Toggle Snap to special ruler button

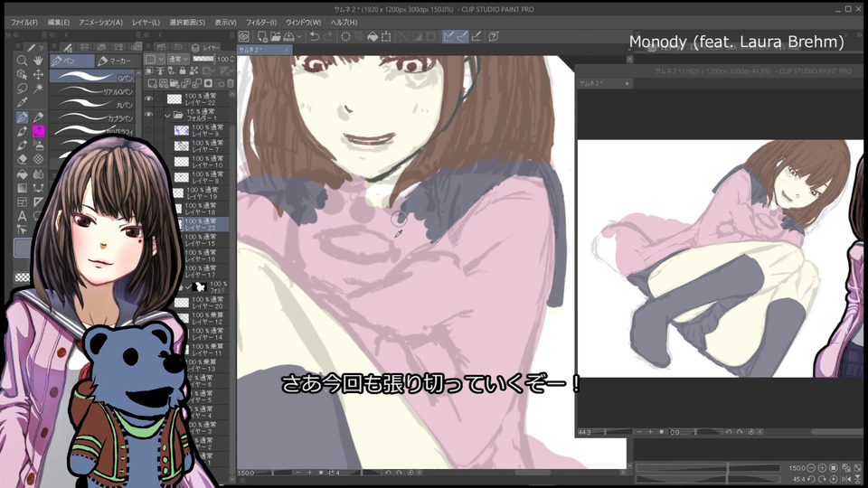462,36
